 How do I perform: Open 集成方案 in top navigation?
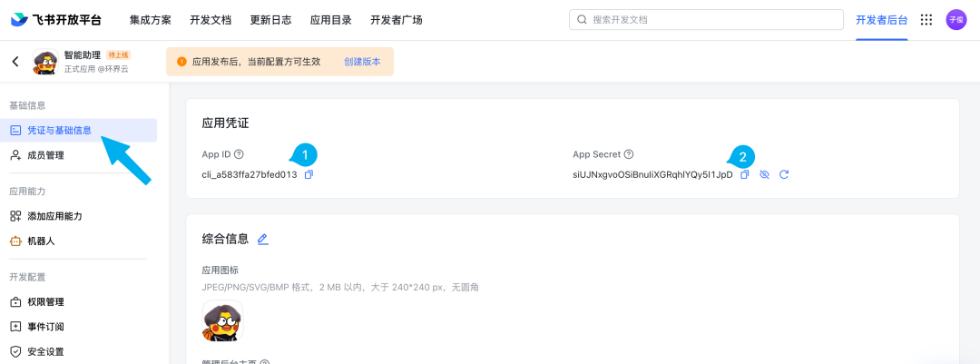151,20
